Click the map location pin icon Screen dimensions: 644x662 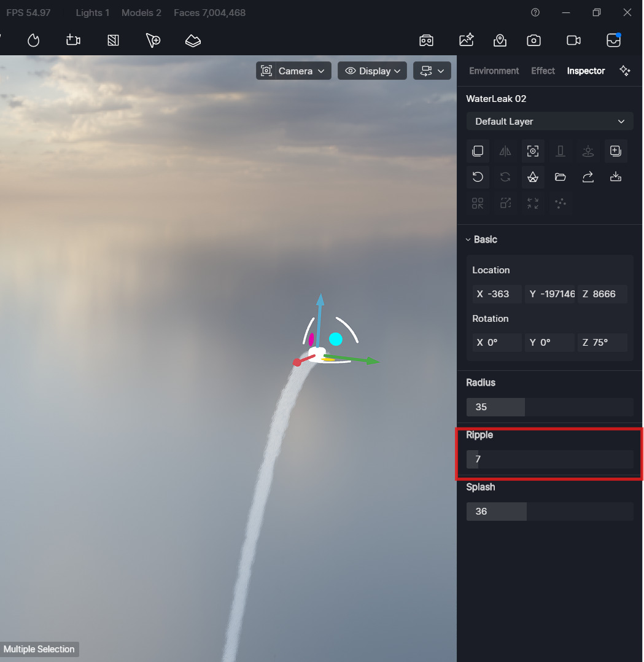tap(500, 41)
